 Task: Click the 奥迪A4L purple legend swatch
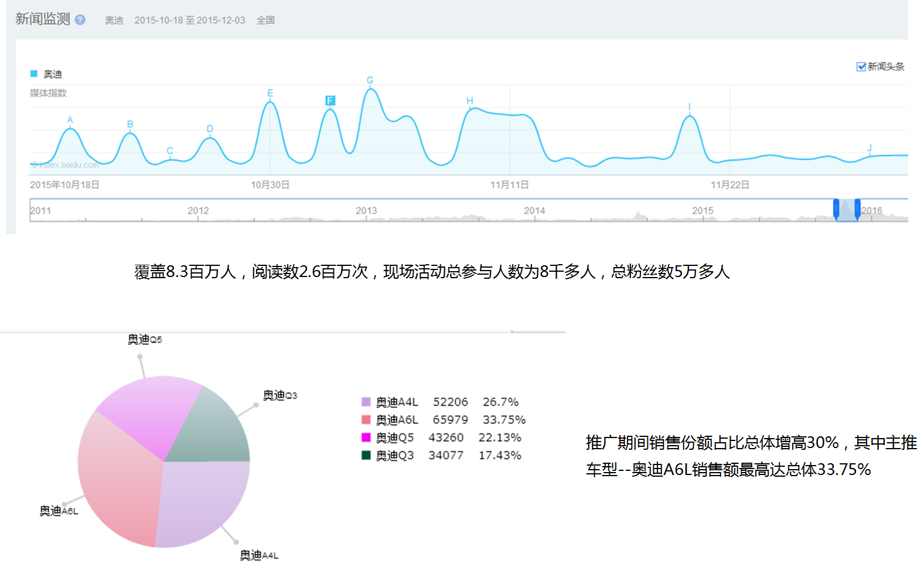[x=366, y=402]
